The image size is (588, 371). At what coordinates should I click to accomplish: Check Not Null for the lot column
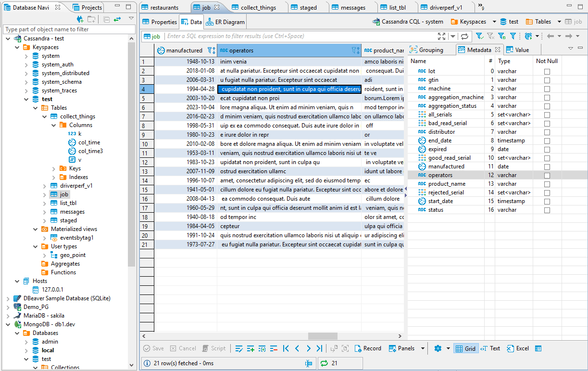tap(547, 71)
